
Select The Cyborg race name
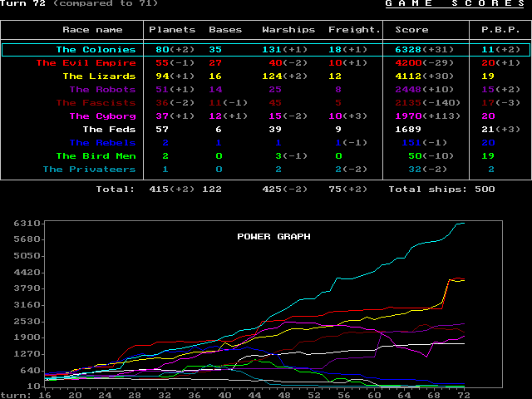tap(103, 116)
